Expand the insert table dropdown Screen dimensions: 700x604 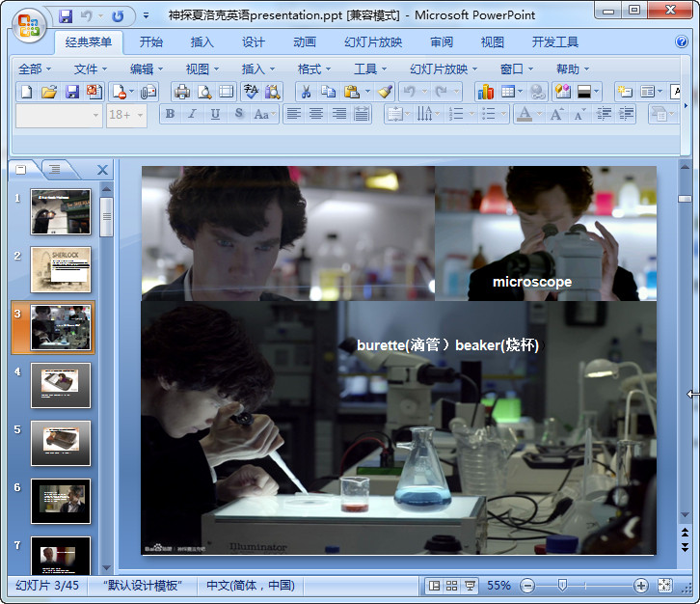coord(520,92)
